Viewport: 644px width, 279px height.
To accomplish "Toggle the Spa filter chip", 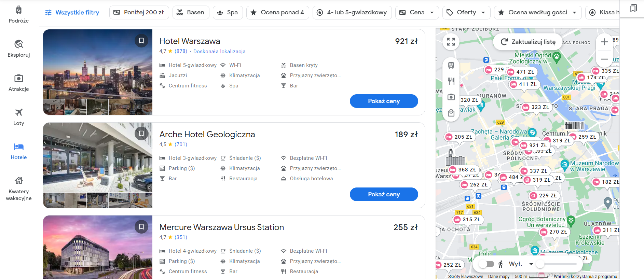I will pyautogui.click(x=228, y=12).
